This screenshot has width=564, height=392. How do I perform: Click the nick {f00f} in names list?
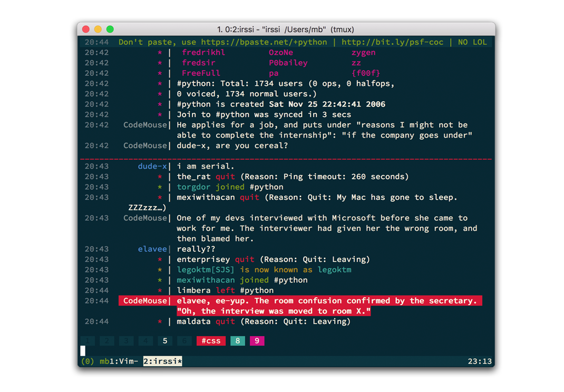coord(366,73)
